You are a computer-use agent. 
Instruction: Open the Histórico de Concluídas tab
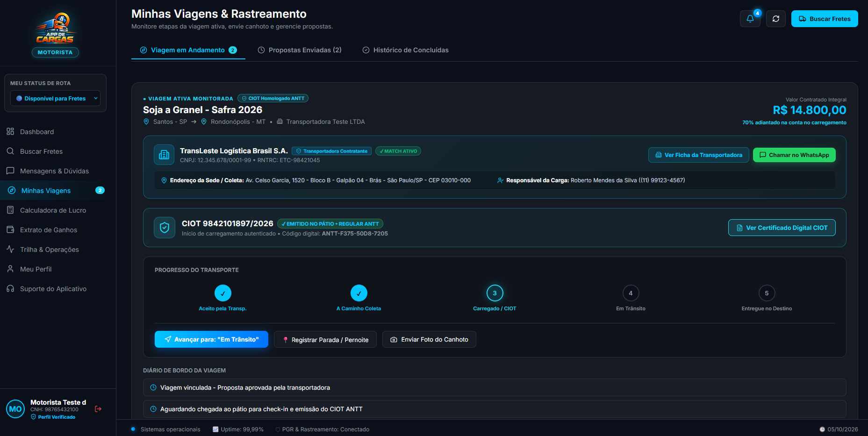click(405, 50)
